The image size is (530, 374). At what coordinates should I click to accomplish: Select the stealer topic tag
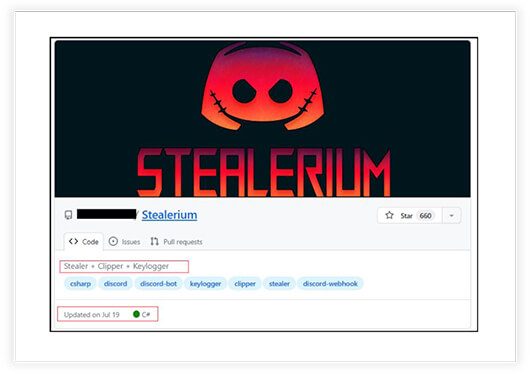click(x=279, y=284)
